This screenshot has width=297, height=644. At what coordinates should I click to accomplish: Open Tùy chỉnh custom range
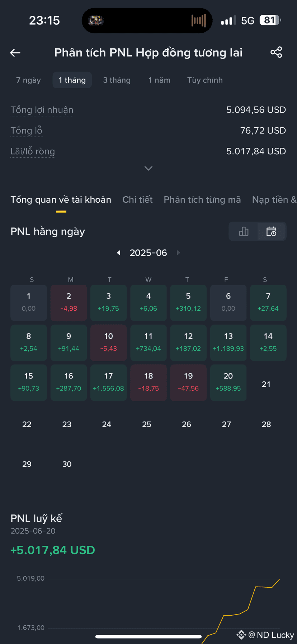coord(205,80)
